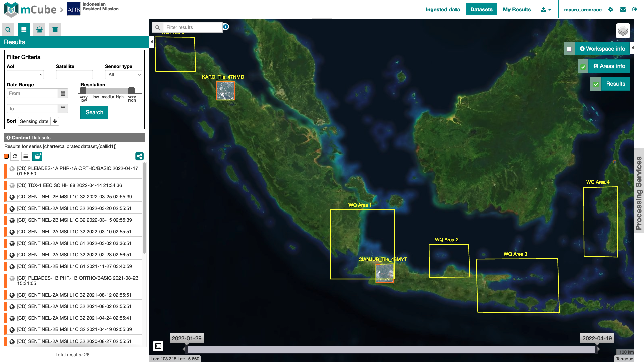Toggle the Workspace info checkbox
The width and height of the screenshot is (644, 362).
(x=569, y=49)
